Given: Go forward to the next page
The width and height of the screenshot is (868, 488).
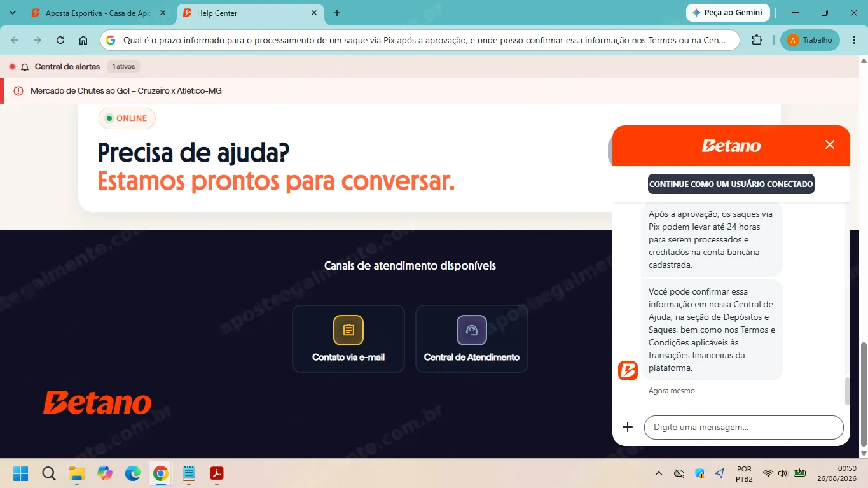Looking at the screenshot, I should pyautogui.click(x=38, y=40).
